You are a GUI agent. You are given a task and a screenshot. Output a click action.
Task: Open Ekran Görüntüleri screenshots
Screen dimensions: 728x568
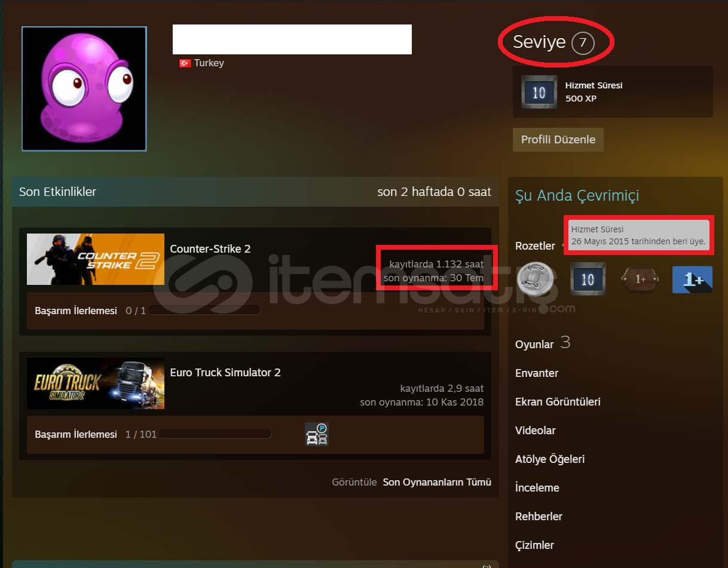(558, 402)
